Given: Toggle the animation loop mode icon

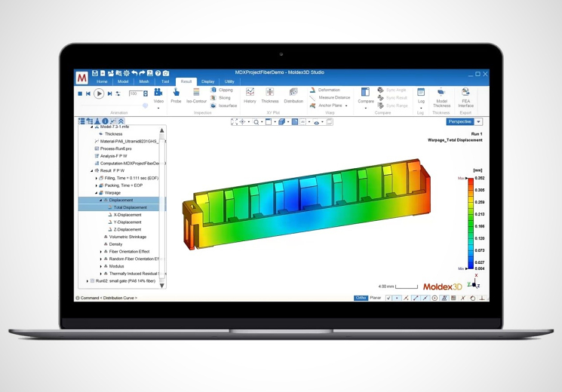Looking at the screenshot, I should click(x=118, y=93).
